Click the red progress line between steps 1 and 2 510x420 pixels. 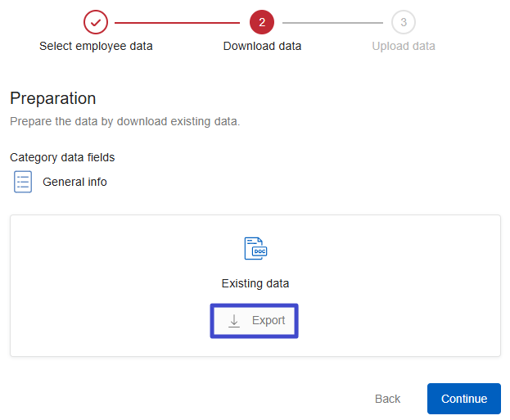tap(178, 22)
